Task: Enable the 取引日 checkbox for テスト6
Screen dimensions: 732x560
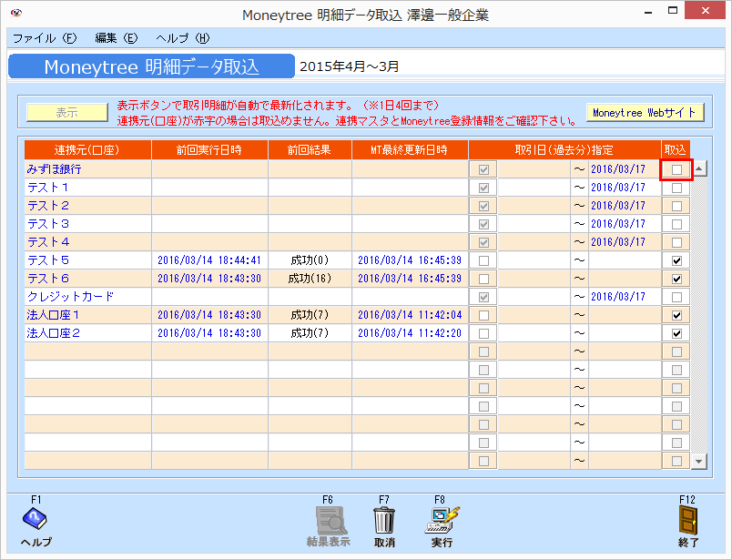Action: [483, 278]
